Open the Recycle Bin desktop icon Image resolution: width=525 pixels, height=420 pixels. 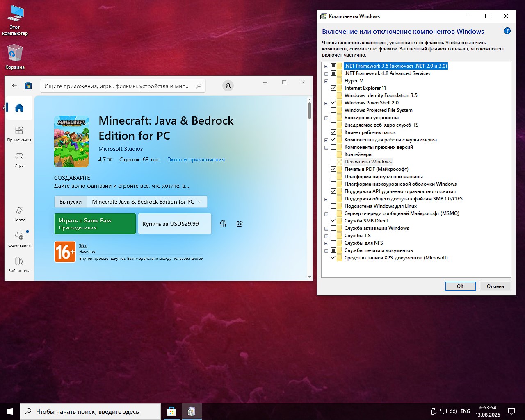pyautogui.click(x=15, y=57)
